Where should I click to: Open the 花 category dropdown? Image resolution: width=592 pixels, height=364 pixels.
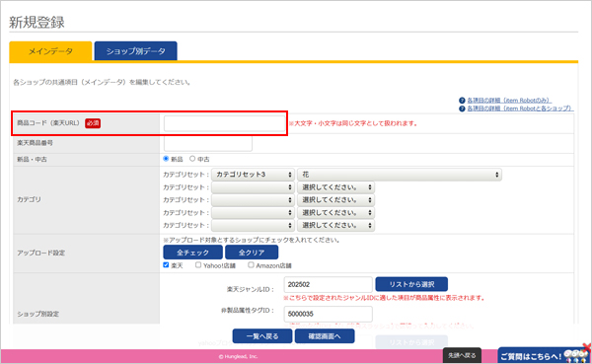[x=400, y=175]
